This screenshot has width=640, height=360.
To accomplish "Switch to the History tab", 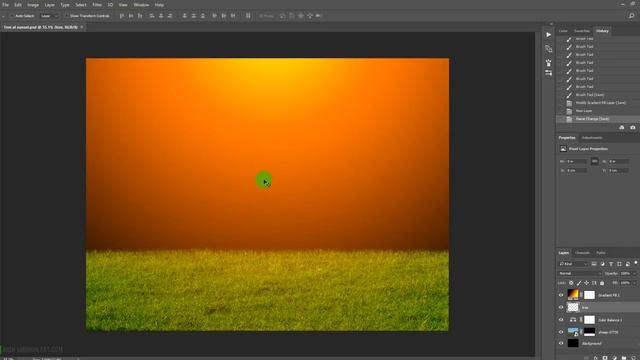I will click(x=602, y=31).
